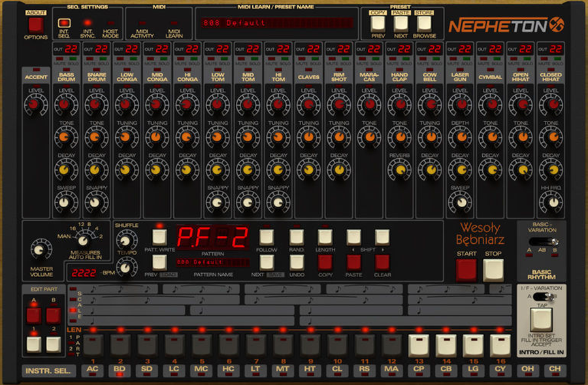Image resolution: width=588 pixels, height=385 pixels.
Task: Click the Master Volume knob
Action: tap(41, 250)
